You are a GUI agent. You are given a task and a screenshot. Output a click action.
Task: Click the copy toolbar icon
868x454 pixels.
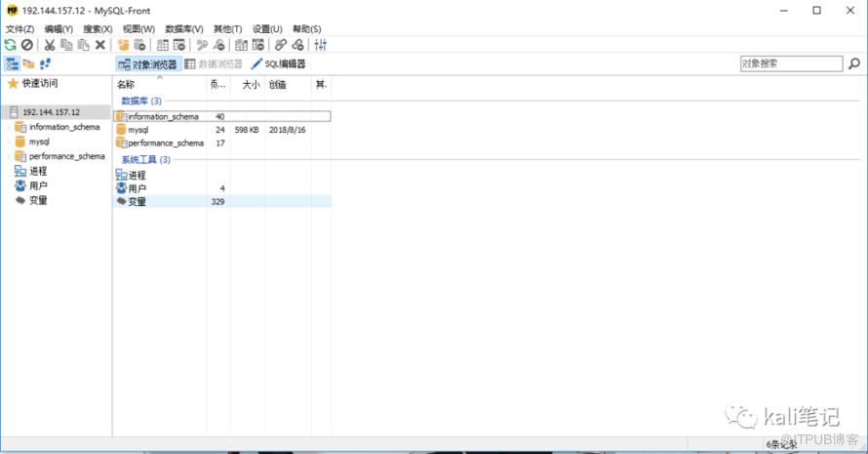tap(66, 45)
